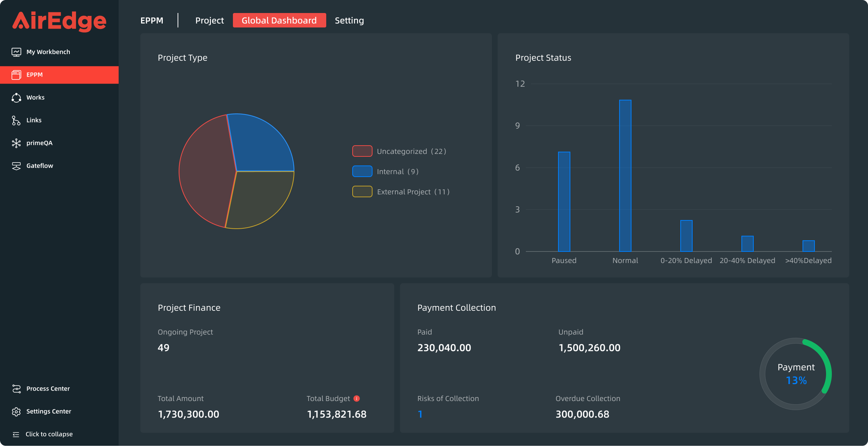Click Total Budget value 1,153,821.68
The width and height of the screenshot is (868, 448).
(x=337, y=414)
